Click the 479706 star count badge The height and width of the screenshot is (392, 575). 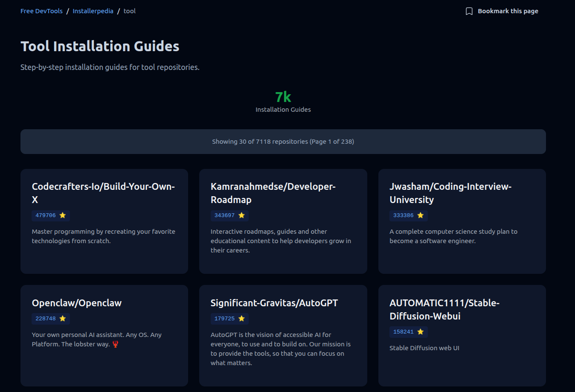[x=51, y=215]
